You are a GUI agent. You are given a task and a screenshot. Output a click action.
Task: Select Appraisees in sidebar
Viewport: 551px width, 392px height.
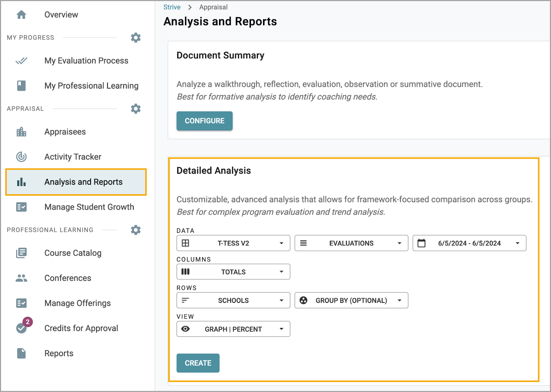point(65,132)
